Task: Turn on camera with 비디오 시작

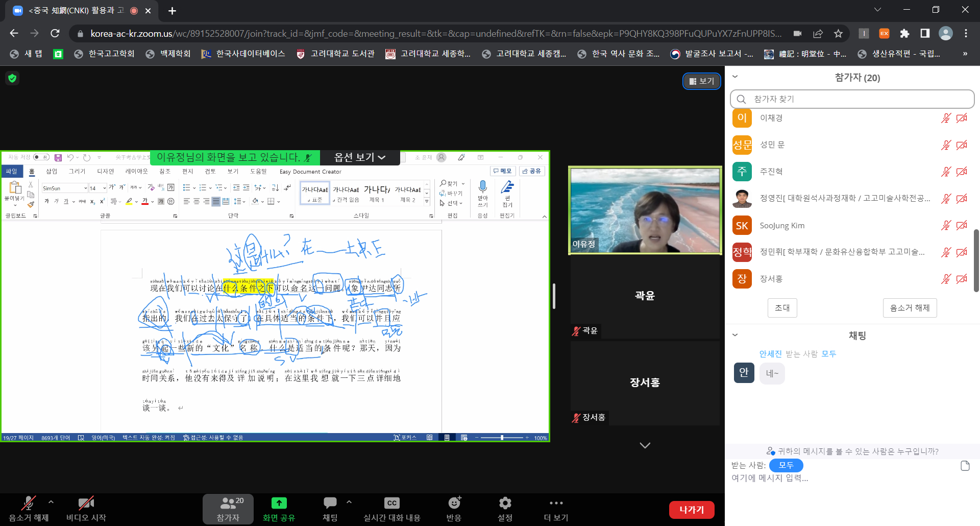Action: [x=86, y=504]
